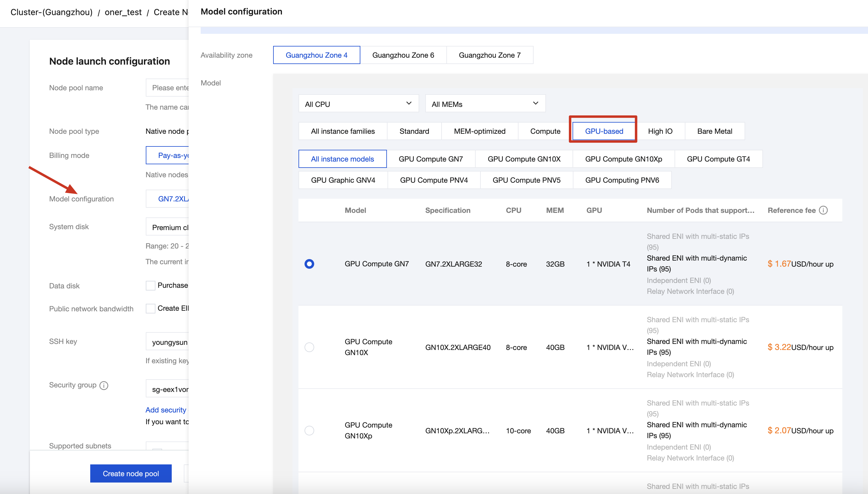Click the Security group info icon
Screen dimensions: 868x494
point(104,385)
